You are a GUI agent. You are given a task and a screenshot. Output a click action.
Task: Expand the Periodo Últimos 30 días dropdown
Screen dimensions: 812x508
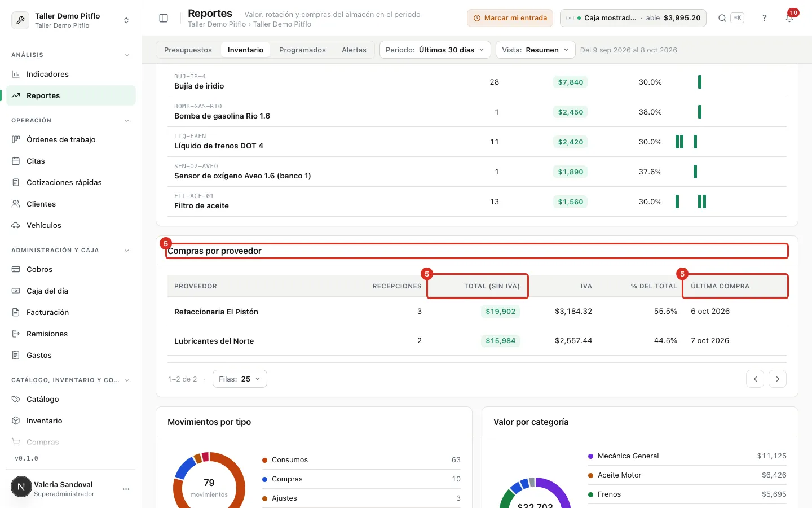tap(435, 50)
